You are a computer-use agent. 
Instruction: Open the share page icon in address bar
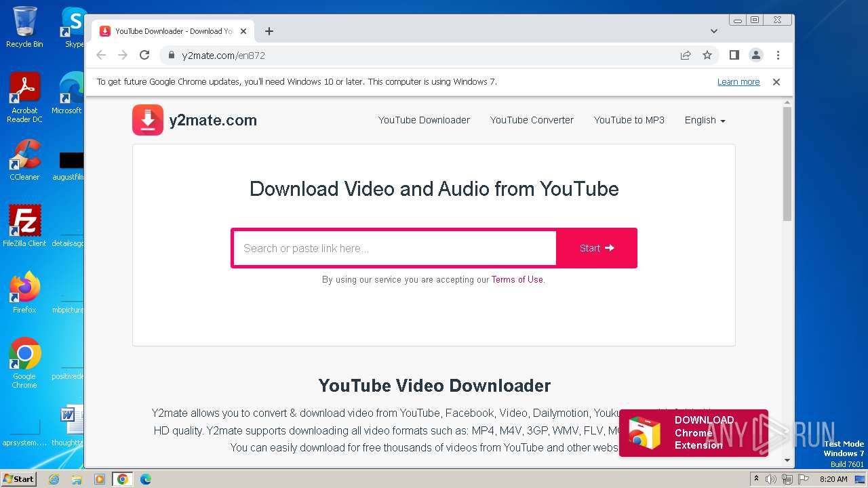pos(686,56)
